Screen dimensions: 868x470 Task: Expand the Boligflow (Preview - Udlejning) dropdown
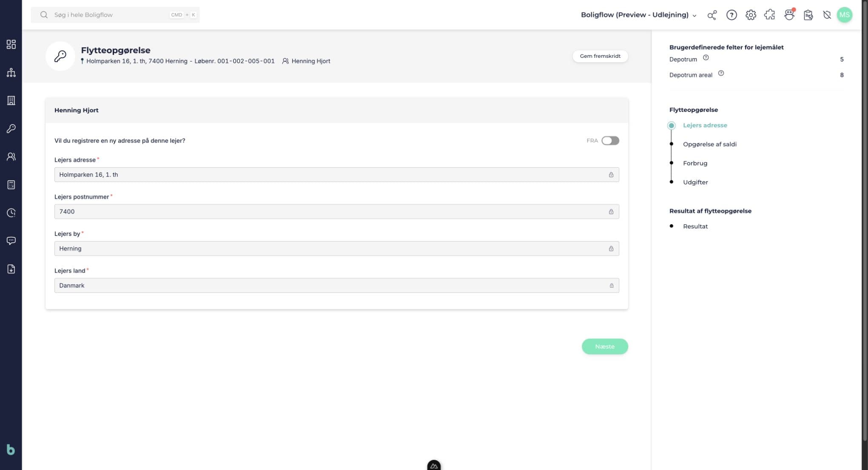(x=639, y=15)
